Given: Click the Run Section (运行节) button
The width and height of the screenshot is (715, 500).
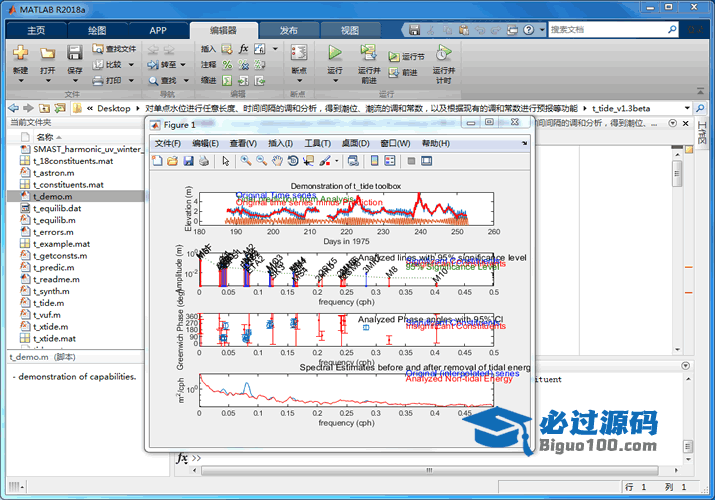Looking at the screenshot, I should tap(406, 57).
